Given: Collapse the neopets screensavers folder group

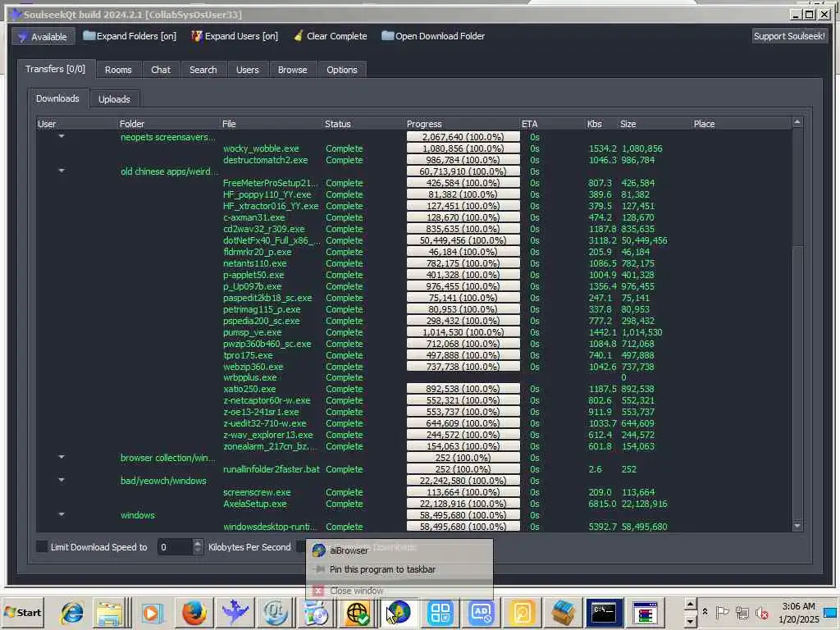Looking at the screenshot, I should point(62,137).
